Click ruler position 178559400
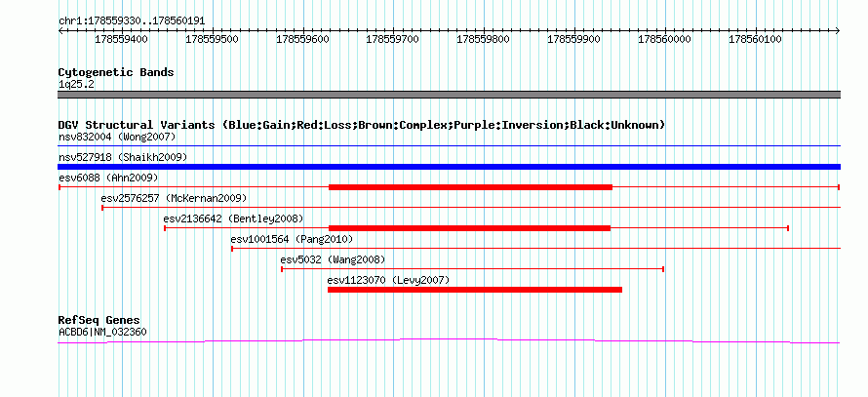The height and width of the screenshot is (397, 868). 121,39
